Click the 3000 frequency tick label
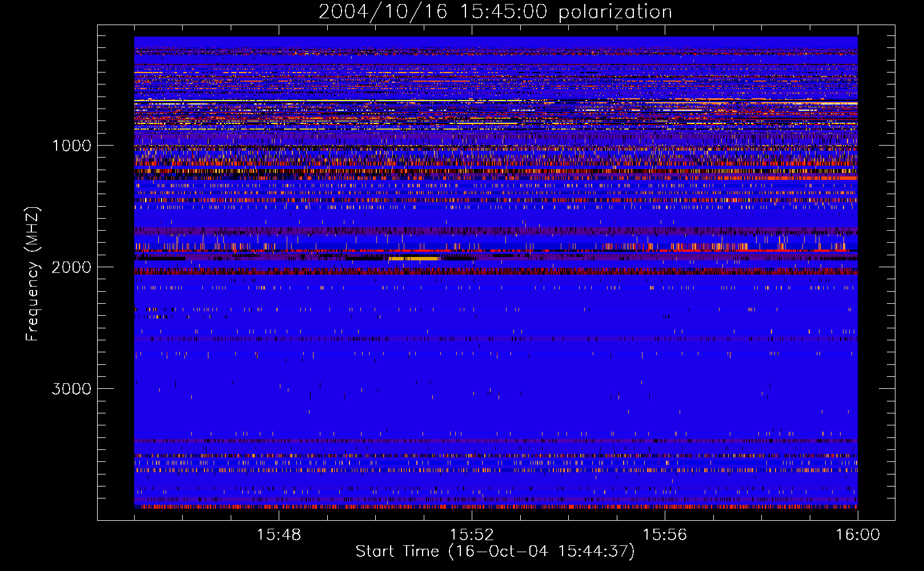Viewport: 924px width, 571px height. coord(71,389)
